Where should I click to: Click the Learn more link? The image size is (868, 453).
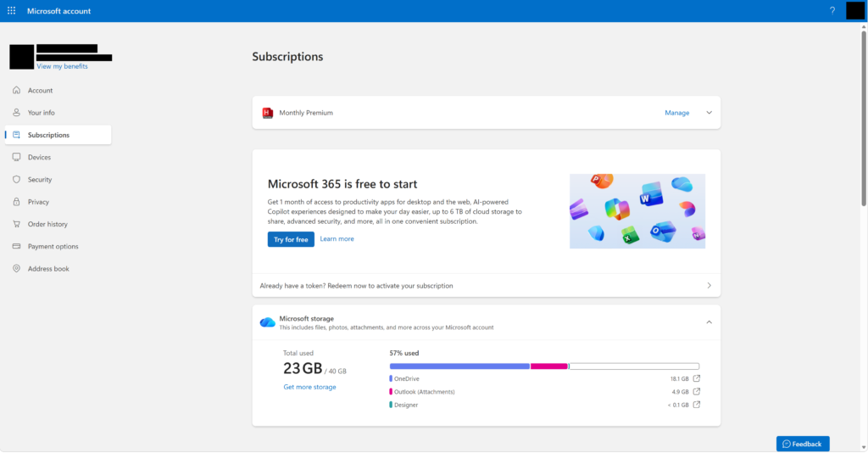click(x=337, y=238)
